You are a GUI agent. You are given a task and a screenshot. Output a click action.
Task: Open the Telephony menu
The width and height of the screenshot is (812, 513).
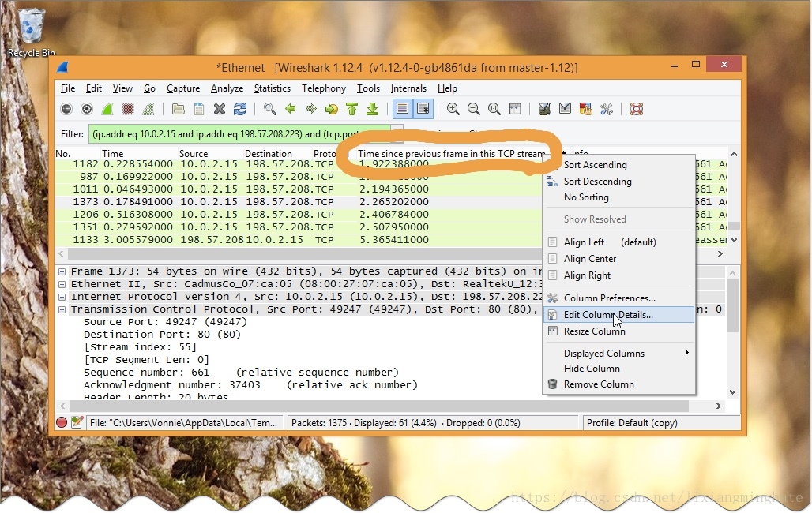324,88
